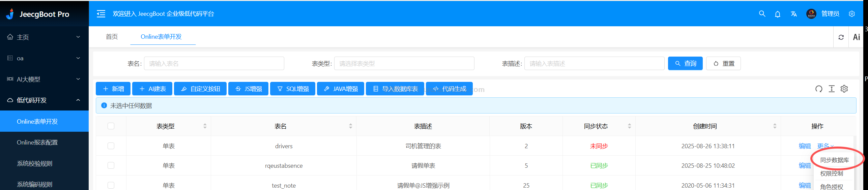This screenshot has height=190, width=868.
Task: Open notifications bell icon
Action: click(777, 14)
